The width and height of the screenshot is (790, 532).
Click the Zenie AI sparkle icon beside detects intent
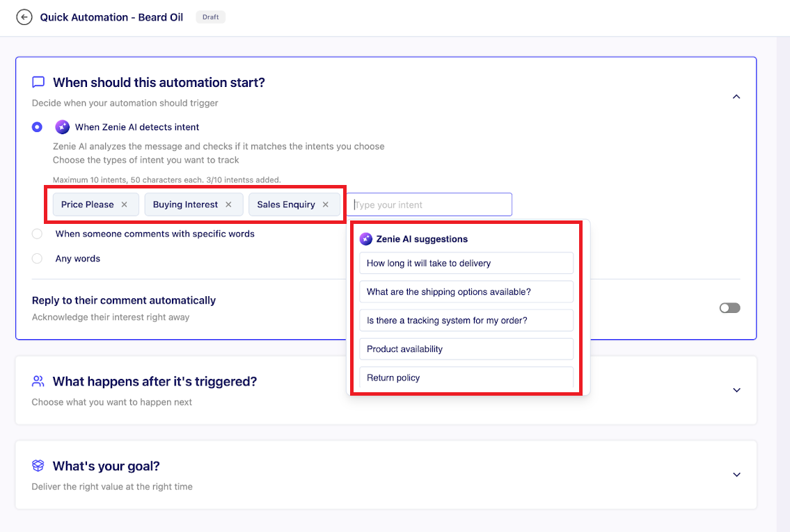point(62,127)
